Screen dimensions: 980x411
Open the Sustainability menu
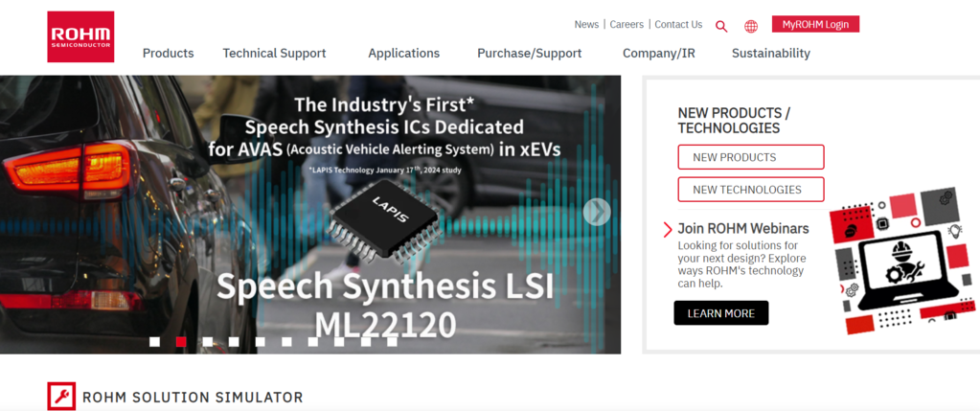click(x=770, y=54)
